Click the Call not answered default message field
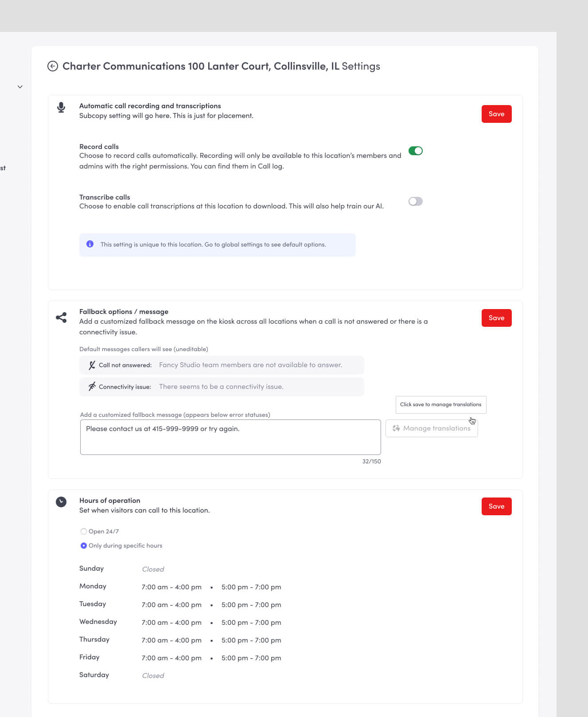 222,365
